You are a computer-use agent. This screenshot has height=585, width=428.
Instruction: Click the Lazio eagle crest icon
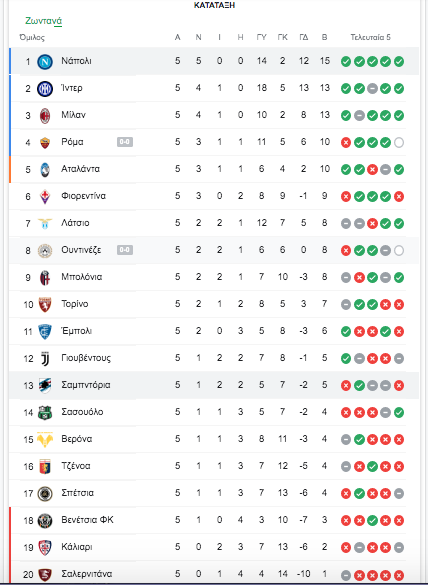45,223
